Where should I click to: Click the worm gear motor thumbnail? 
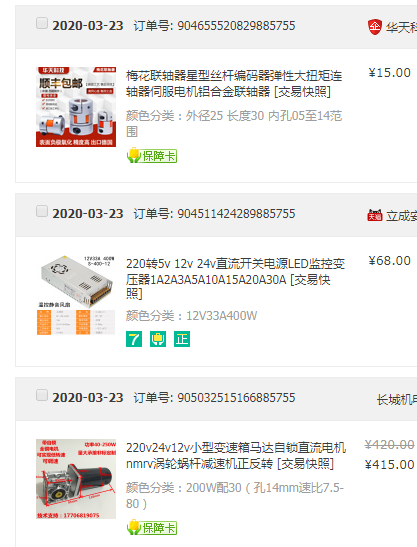[x=76, y=479]
